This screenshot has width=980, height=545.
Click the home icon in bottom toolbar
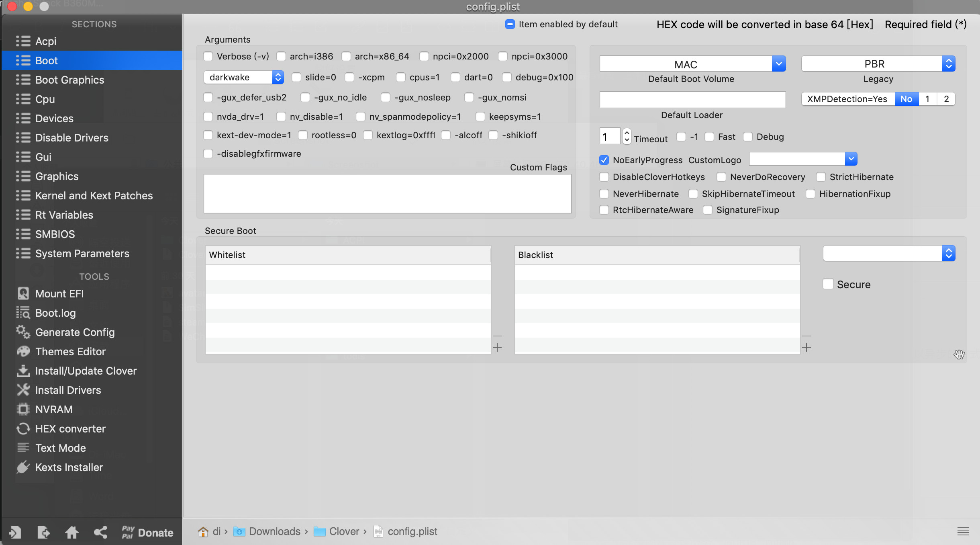(x=72, y=532)
